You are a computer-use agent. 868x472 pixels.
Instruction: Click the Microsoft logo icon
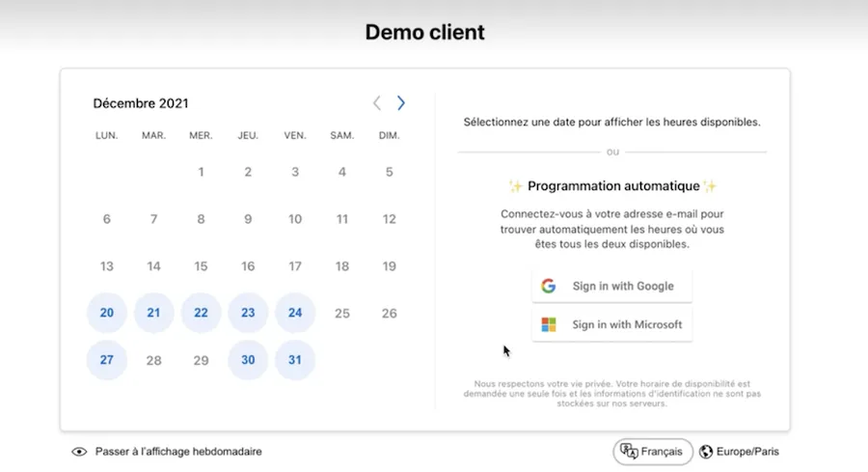click(x=549, y=324)
